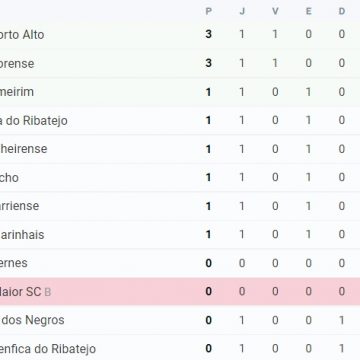Select team ending in "dos Negros"
360x360 pixels.
click(32, 320)
